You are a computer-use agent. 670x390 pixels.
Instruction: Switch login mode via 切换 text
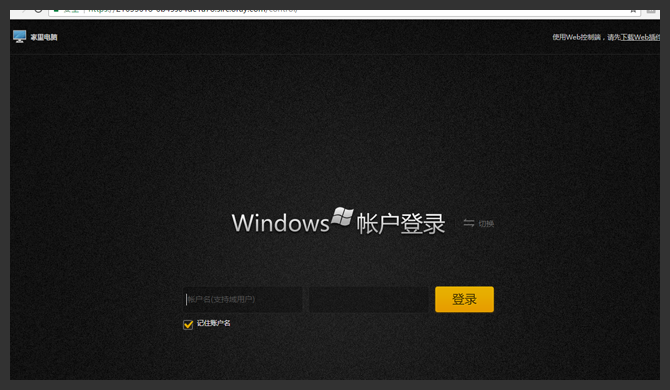point(486,224)
